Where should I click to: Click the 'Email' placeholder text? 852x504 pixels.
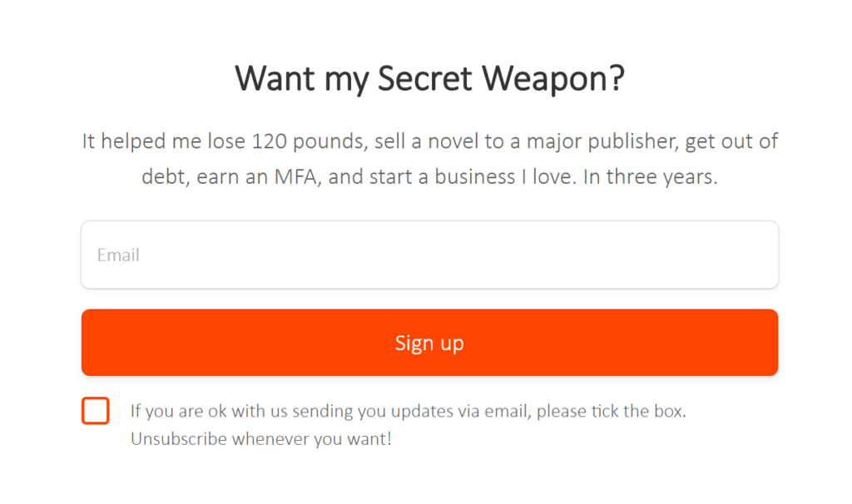tap(118, 254)
